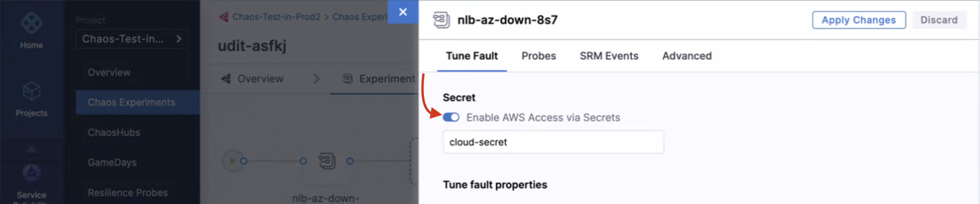Follow the Chaos-Test-in-Prod2 breadcrumb link
The width and height of the screenshot is (980, 204).
point(276,17)
